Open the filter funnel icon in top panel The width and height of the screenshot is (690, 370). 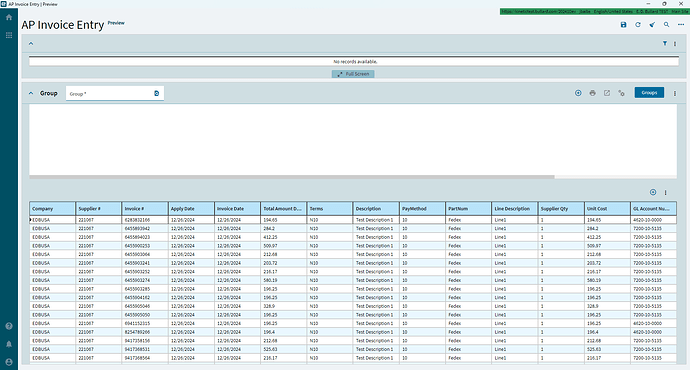click(664, 43)
